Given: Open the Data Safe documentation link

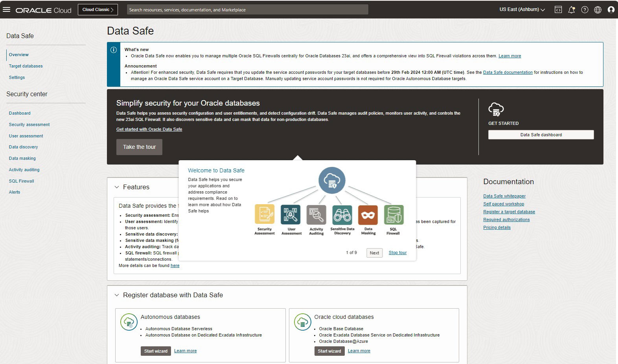Looking at the screenshot, I should (508, 72).
